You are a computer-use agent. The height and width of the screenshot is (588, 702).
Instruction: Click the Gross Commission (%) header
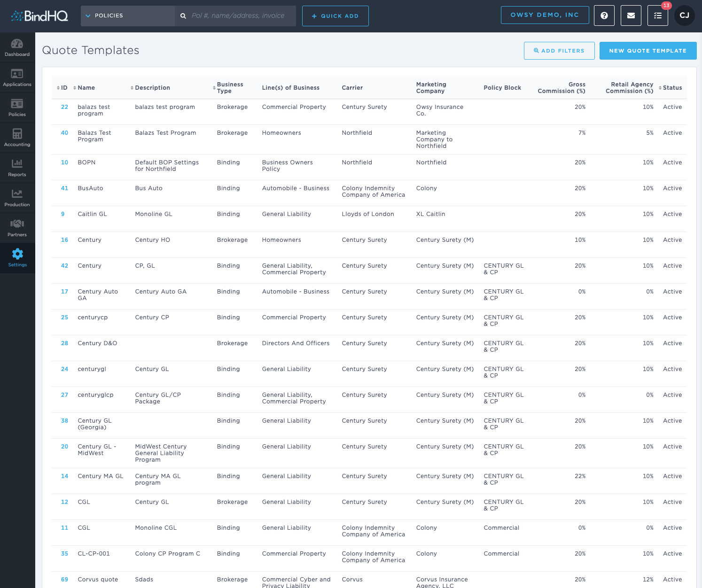(x=562, y=88)
